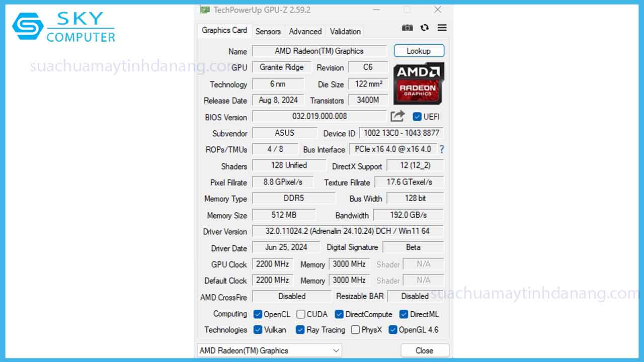
Task: Click the AMD Radeon Graphics logo
Action: (418, 83)
